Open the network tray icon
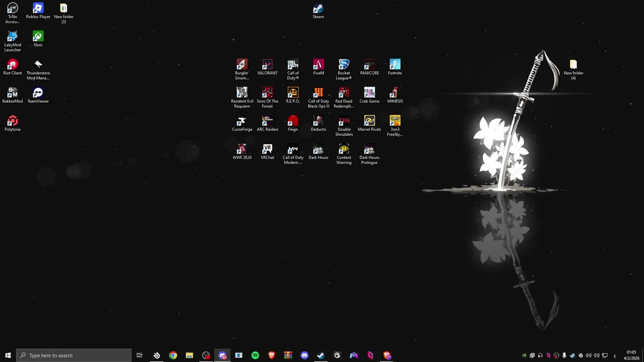The image size is (644, 362). click(605, 355)
